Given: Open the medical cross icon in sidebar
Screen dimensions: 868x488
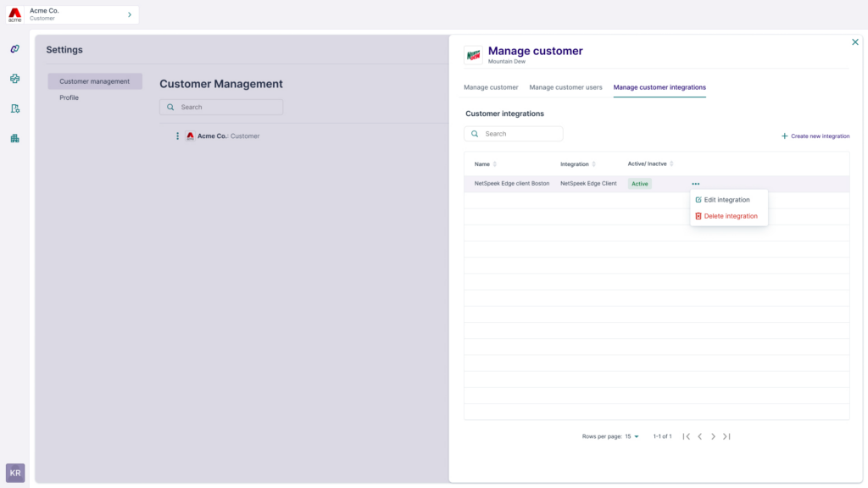Looking at the screenshot, I should (14, 79).
